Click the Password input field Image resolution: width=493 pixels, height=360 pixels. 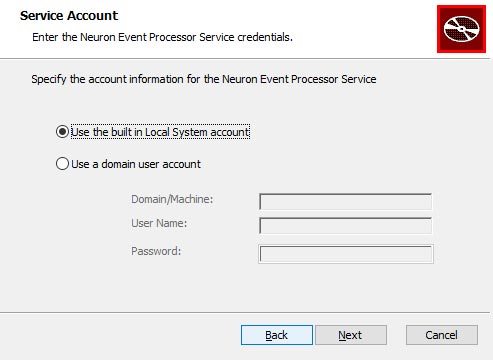click(x=346, y=254)
